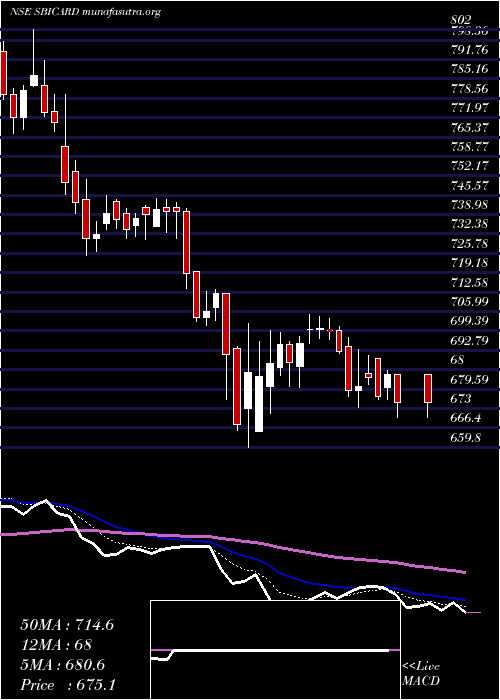
Task: Click the 705.99 price axis label
Action: tap(470, 302)
